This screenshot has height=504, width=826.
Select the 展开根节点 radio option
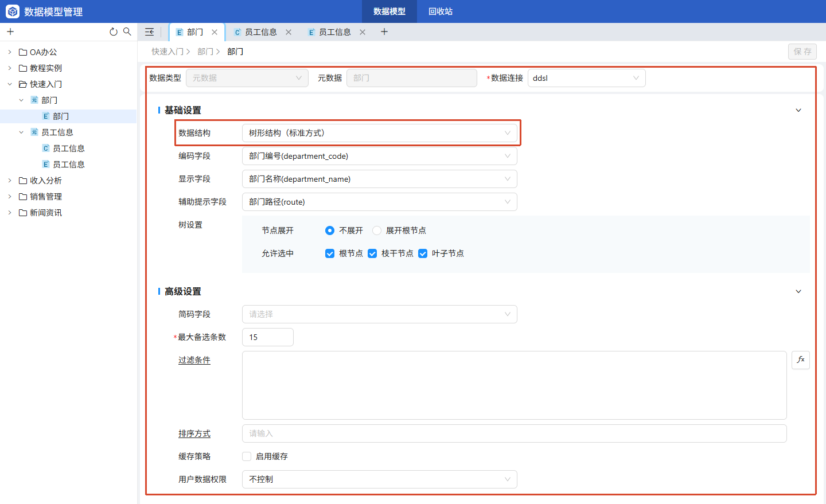377,230
